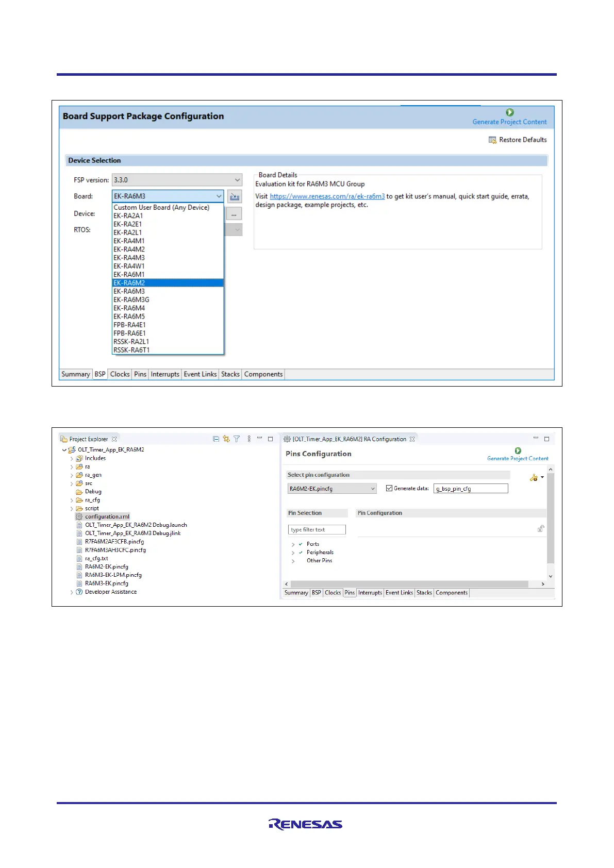Toggle the Generate data checkbox
Viewport: 614px width, 868px height.
(x=389, y=488)
